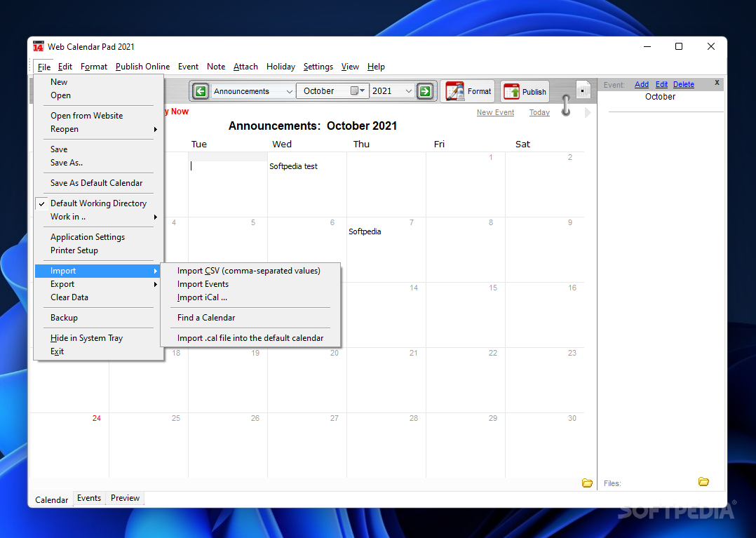Open the Files folder icon in the side panel
The image size is (756, 538).
(x=703, y=482)
